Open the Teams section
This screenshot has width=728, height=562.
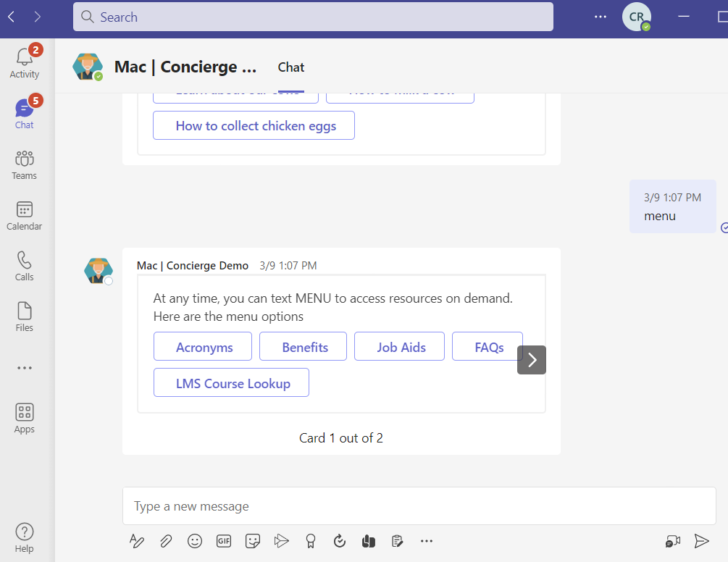25,164
